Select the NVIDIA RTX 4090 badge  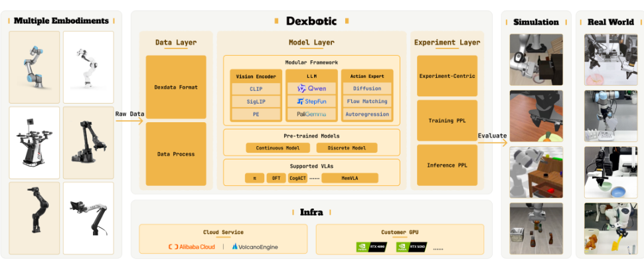(371, 247)
